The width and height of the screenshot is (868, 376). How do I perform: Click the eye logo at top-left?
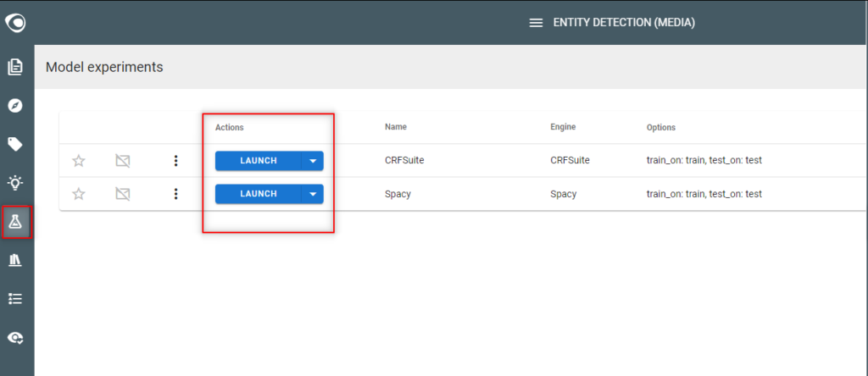click(15, 23)
